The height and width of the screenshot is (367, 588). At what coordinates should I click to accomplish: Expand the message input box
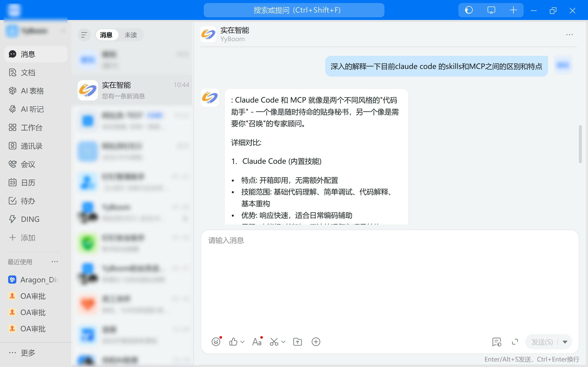coord(515,342)
